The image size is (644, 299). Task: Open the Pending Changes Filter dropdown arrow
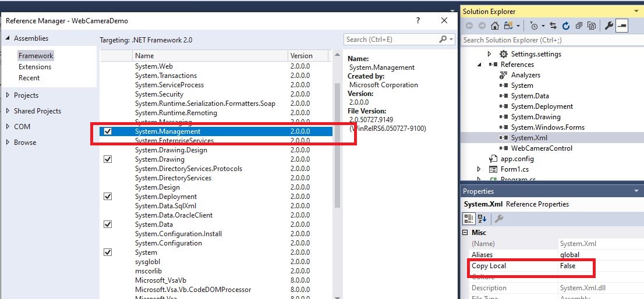pyautogui.click(x=543, y=26)
